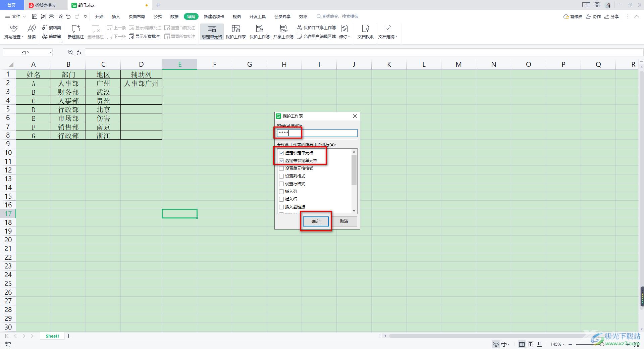The image size is (644, 349).
Task: Expand the Document Finalize (文档定稿) dropdown
Action: (x=396, y=37)
